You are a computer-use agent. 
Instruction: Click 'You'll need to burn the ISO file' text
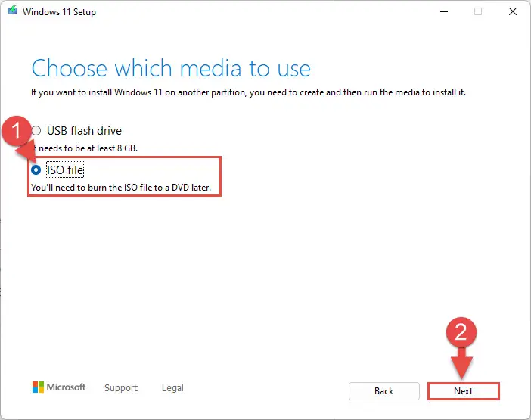121,188
